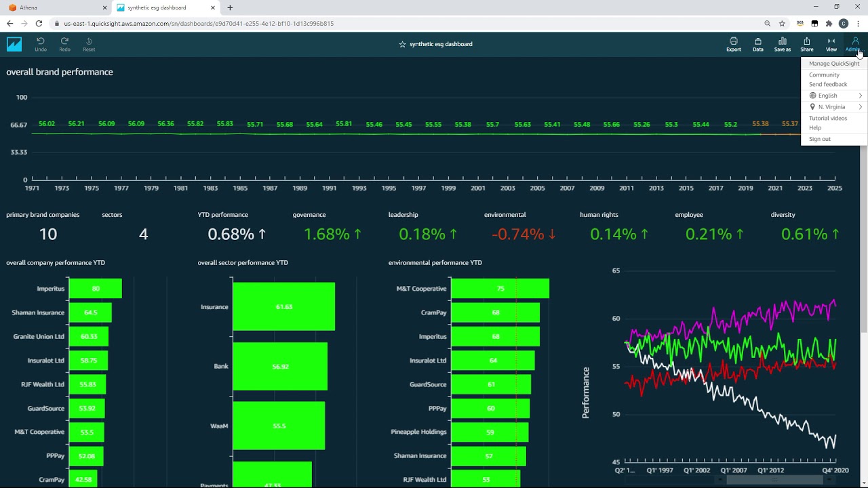Image resolution: width=868 pixels, height=488 pixels.
Task: Open the Chrome profile avatar C
Action: point(844,23)
